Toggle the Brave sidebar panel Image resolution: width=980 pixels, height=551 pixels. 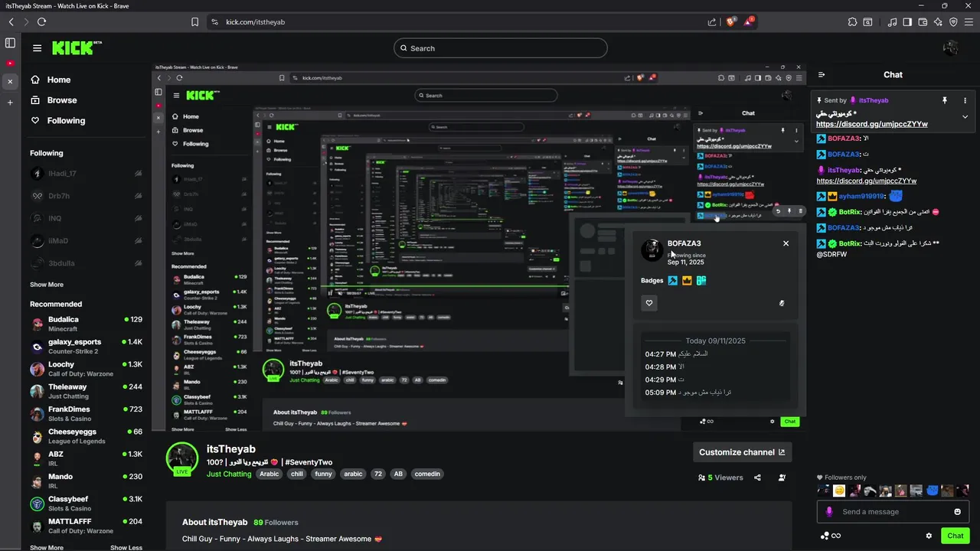coord(907,22)
